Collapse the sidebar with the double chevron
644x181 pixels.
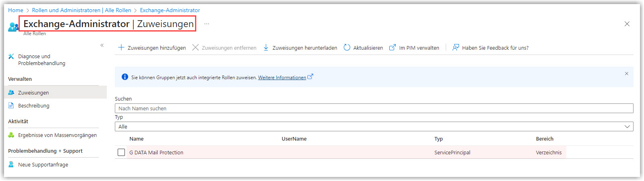pyautogui.click(x=102, y=45)
